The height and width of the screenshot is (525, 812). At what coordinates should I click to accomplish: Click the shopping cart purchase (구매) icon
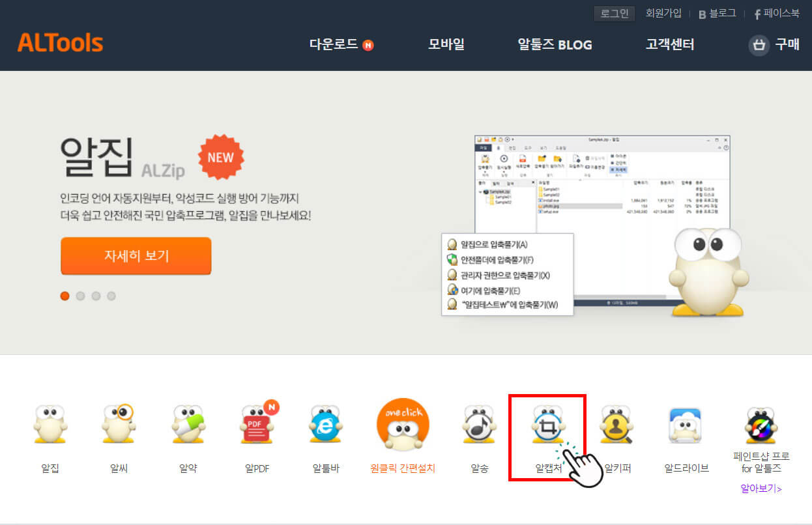[x=758, y=46]
